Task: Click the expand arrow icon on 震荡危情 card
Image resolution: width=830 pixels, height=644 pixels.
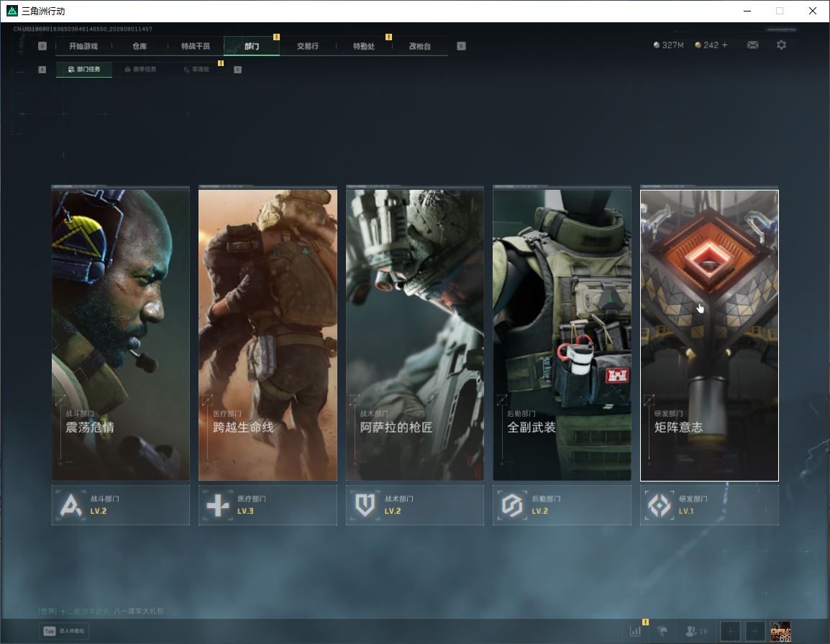Action: (60, 400)
